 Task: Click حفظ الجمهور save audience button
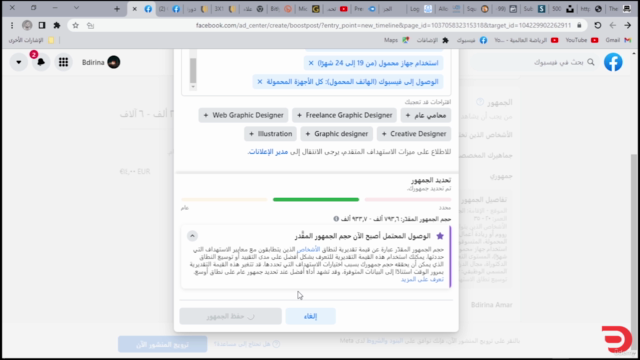point(231,316)
